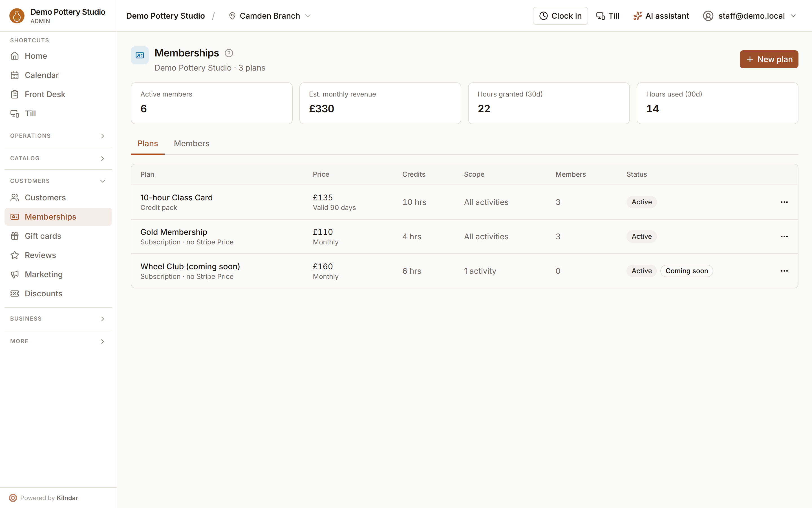Open the Camden Branch location dropdown
The width and height of the screenshot is (812, 508).
click(270, 16)
